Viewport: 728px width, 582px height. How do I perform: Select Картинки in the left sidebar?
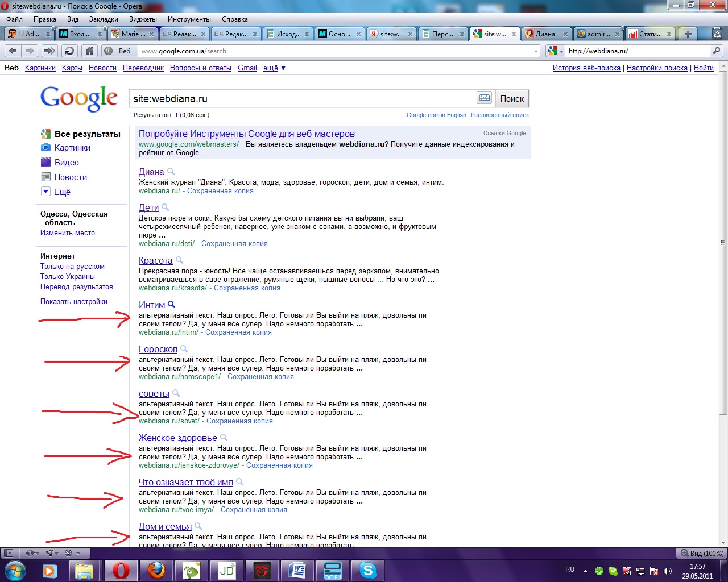72,148
